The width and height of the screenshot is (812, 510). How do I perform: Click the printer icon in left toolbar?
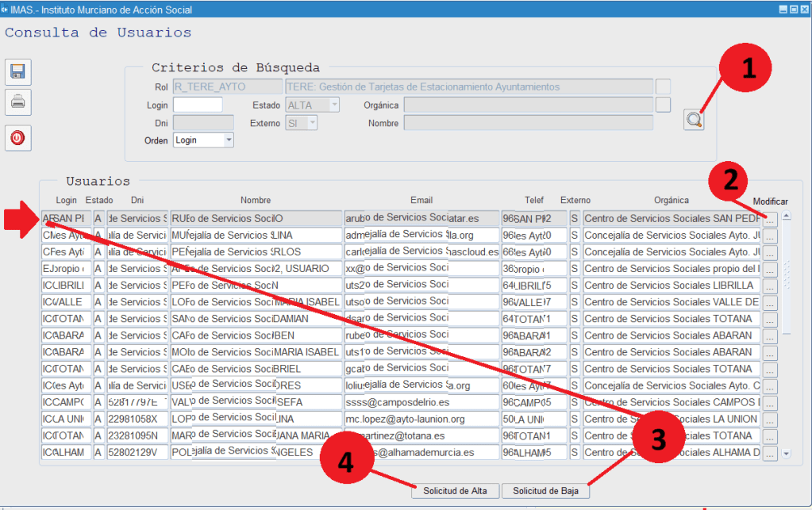[17, 102]
